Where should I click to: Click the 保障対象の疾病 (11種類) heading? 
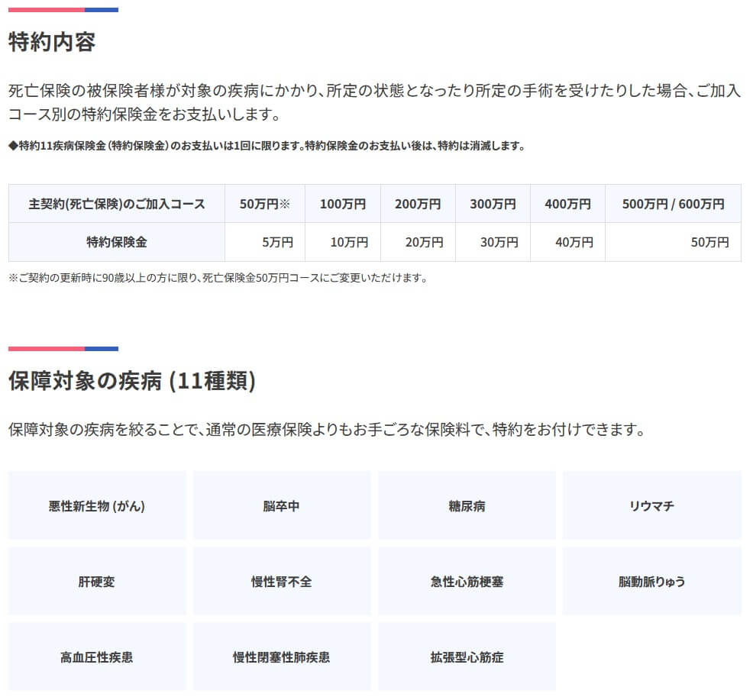click(132, 380)
